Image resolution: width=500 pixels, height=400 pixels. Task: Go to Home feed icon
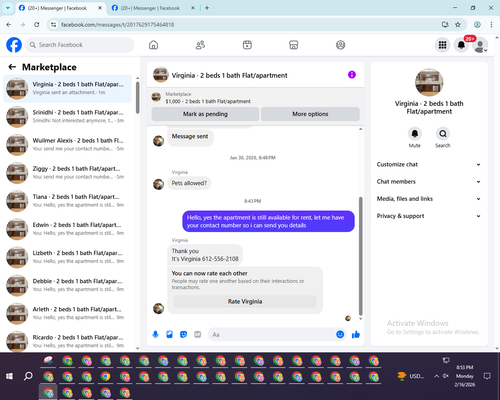(x=153, y=45)
